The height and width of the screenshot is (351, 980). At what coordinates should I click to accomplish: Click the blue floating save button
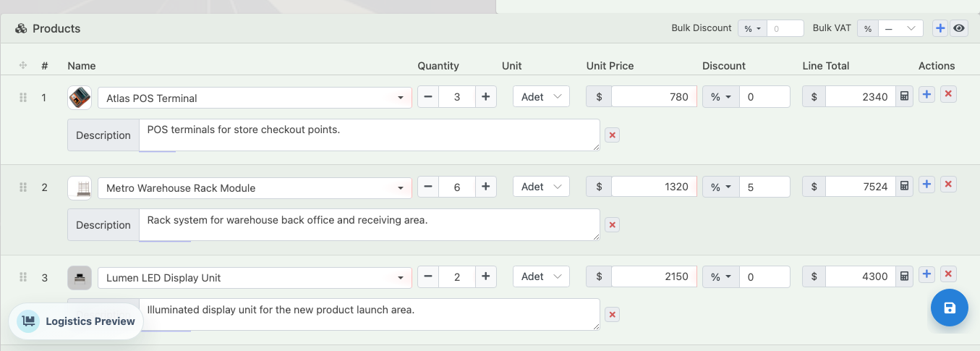tap(949, 308)
